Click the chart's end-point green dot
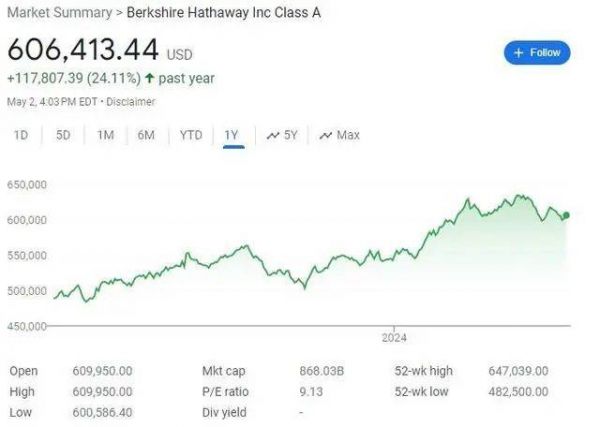Viewport: 600px width, 427px height. [x=566, y=215]
